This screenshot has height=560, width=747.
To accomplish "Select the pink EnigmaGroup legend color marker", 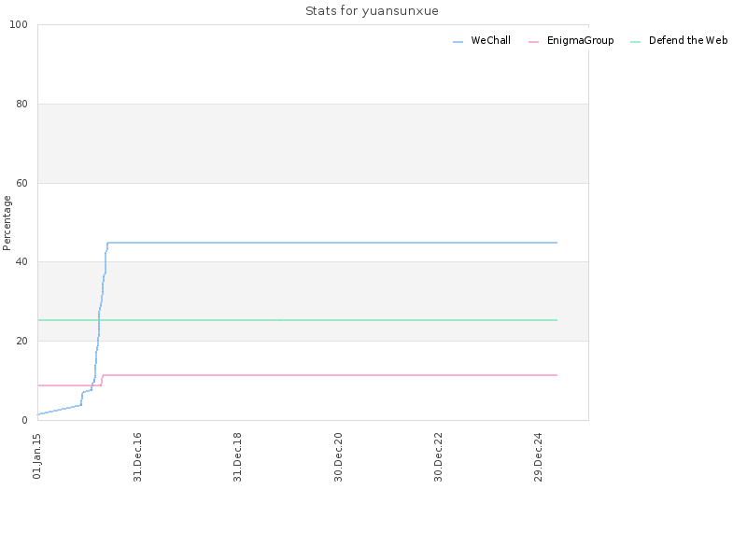I will click(533, 42).
